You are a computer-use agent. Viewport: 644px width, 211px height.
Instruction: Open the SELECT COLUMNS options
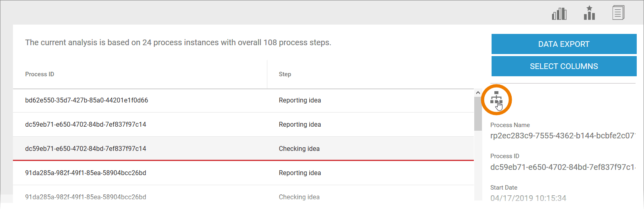pyautogui.click(x=564, y=66)
